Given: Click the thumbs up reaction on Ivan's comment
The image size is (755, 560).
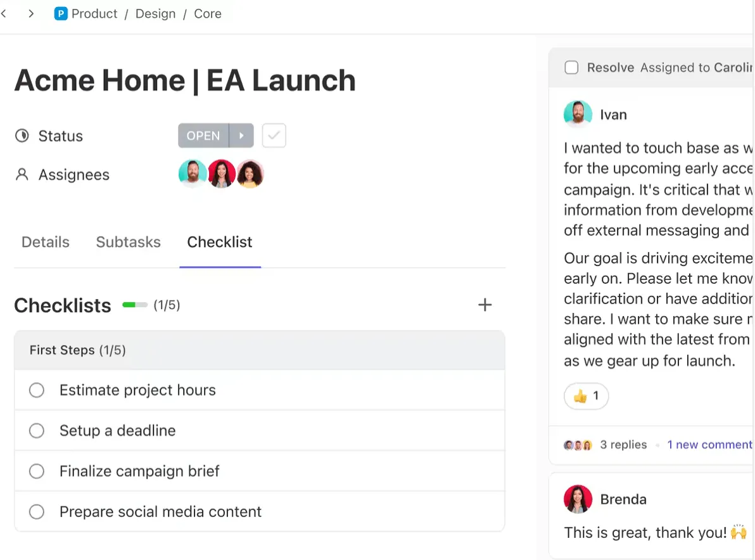Looking at the screenshot, I should coord(586,396).
